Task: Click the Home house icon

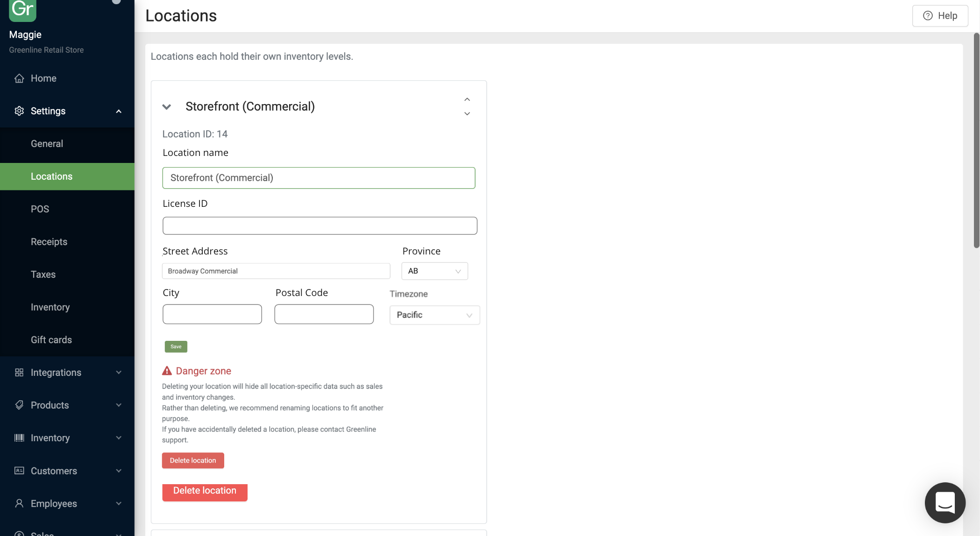Action: coord(19,78)
